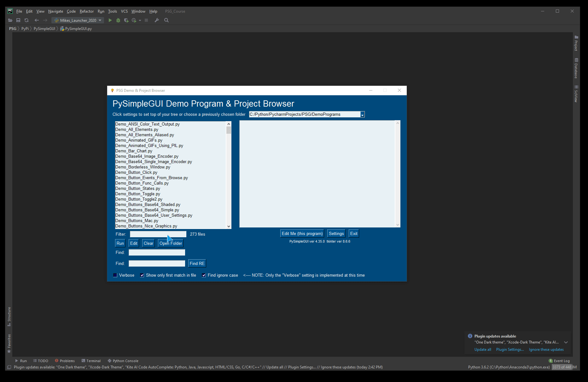Toggle tool window quick access icon in status bar
This screenshot has height=382, width=588.
click(9, 367)
